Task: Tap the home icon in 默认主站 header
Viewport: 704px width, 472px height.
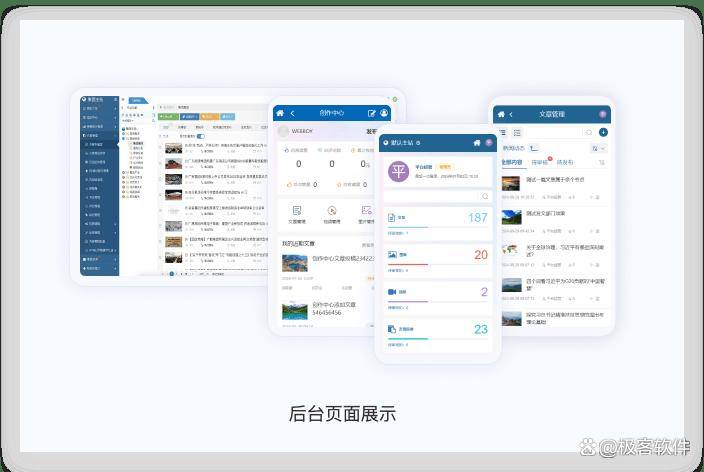Action: [477, 143]
